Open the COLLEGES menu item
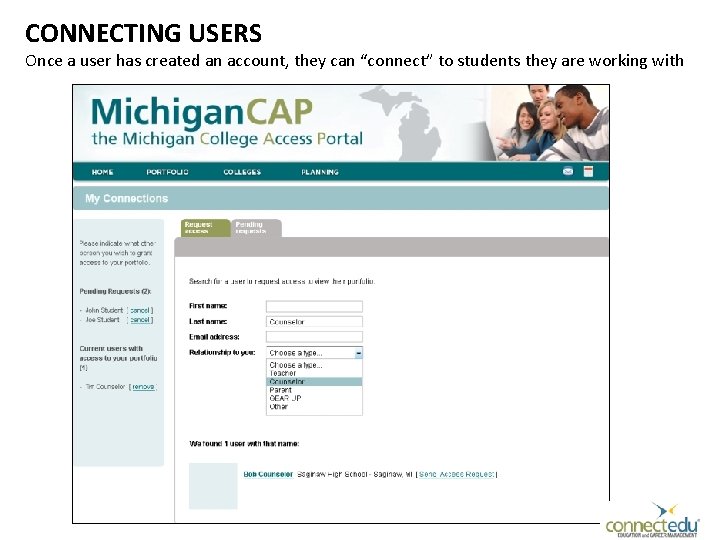Screen dimensions: 720x540 pos(242,172)
